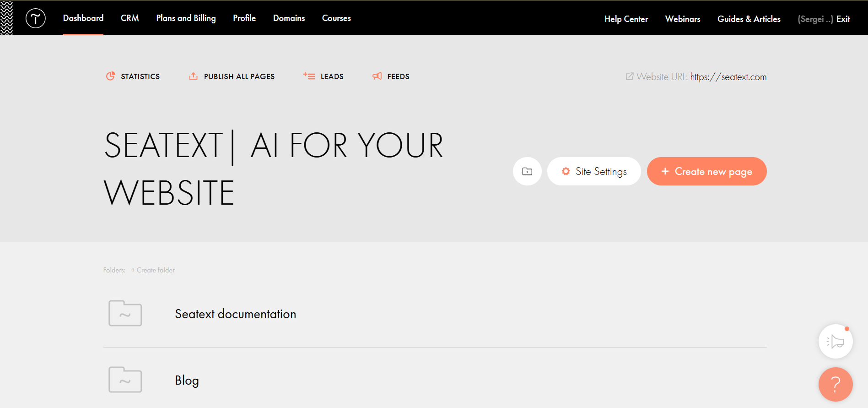
Task: Open the CRM menu item
Action: pyautogui.click(x=130, y=18)
